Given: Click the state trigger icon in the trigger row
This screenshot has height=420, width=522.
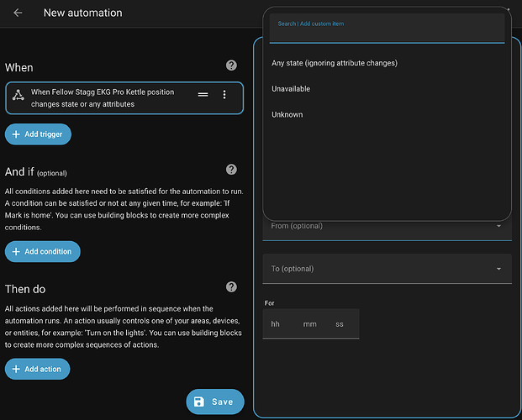Looking at the screenshot, I should [x=18, y=96].
